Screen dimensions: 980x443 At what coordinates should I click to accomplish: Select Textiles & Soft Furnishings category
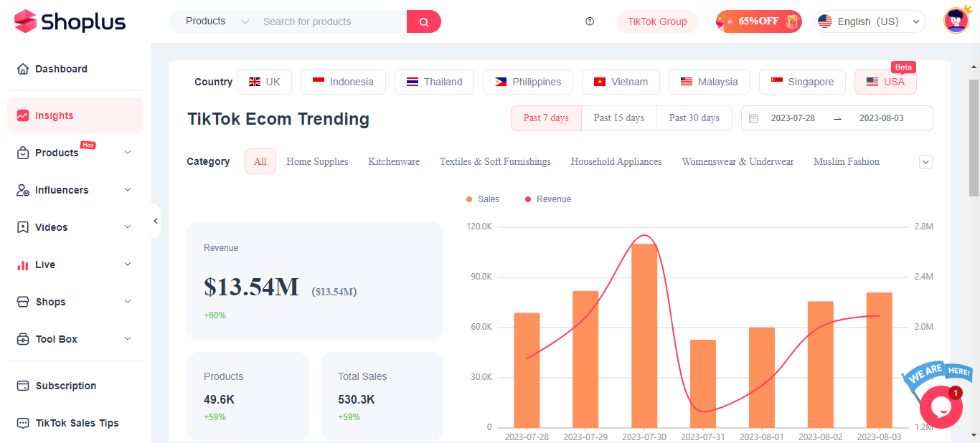[x=495, y=162]
